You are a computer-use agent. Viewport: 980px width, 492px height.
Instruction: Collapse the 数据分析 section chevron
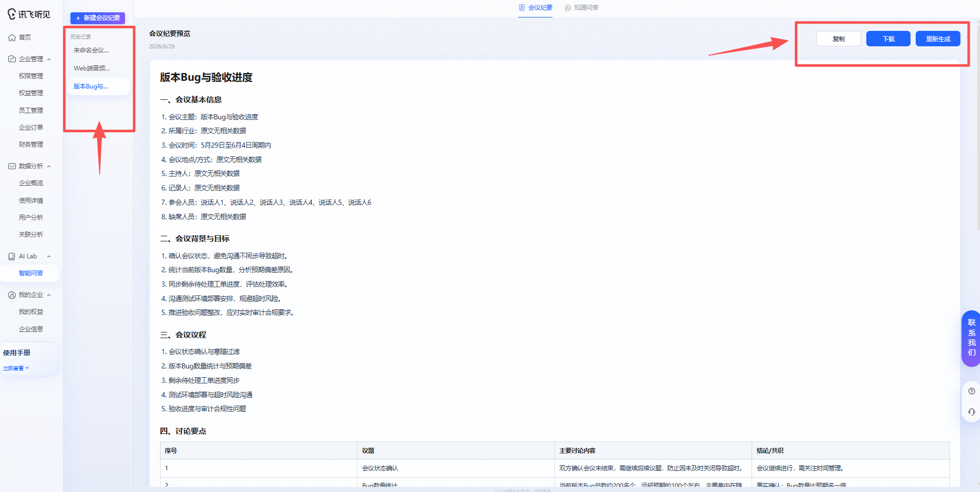pos(49,166)
